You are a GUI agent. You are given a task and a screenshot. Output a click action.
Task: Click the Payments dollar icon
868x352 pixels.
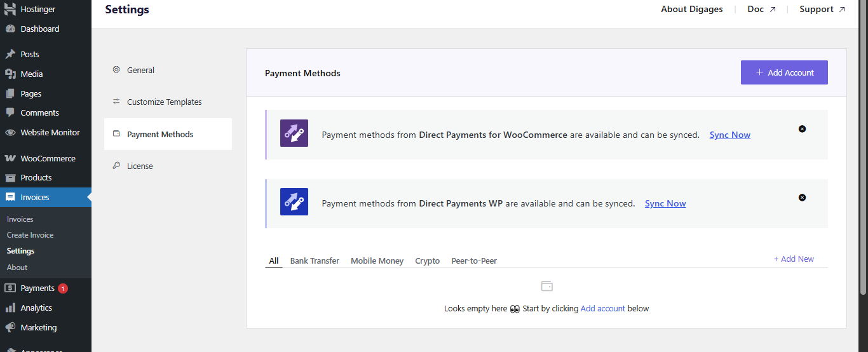[x=10, y=288]
